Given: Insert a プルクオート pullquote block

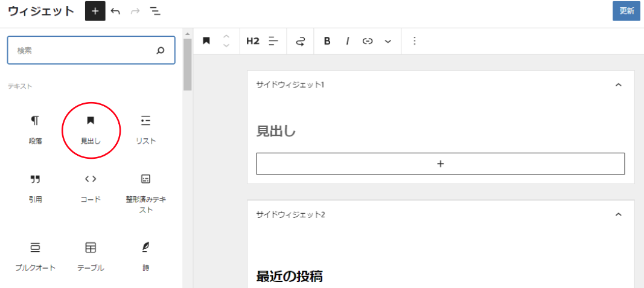Looking at the screenshot, I should coord(36,258).
